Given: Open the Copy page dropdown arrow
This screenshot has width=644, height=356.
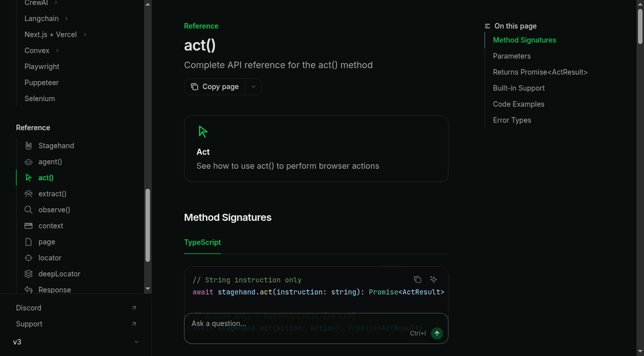Looking at the screenshot, I should click(253, 87).
